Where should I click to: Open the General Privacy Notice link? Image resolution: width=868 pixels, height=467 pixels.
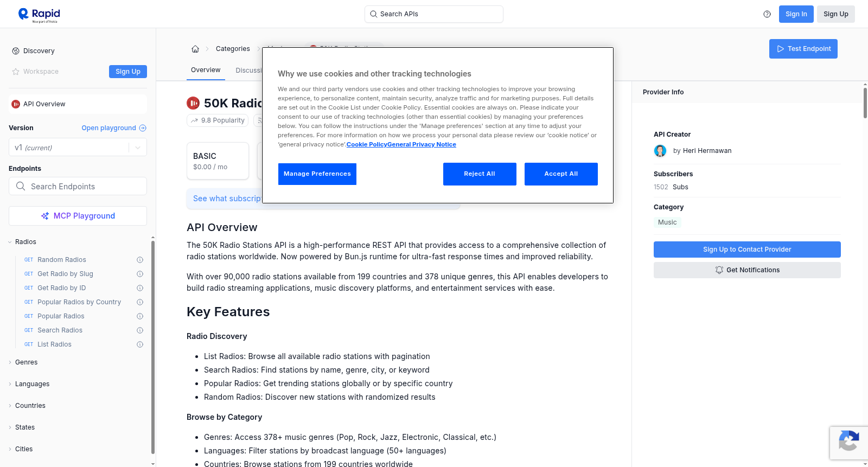pyautogui.click(x=422, y=145)
